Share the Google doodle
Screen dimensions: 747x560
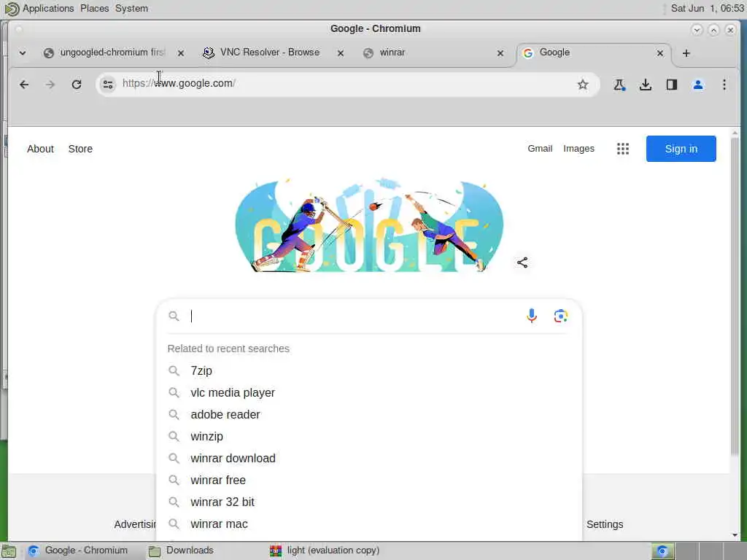522,262
